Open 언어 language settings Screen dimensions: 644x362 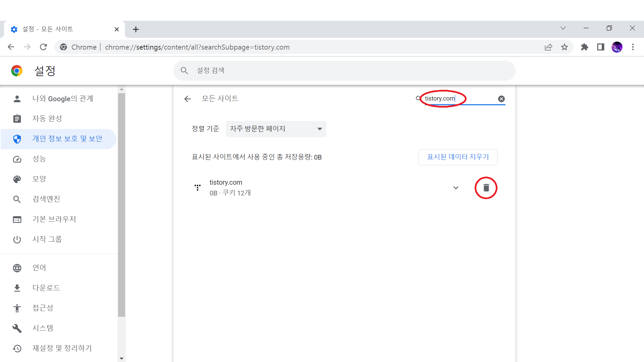tap(58, 268)
